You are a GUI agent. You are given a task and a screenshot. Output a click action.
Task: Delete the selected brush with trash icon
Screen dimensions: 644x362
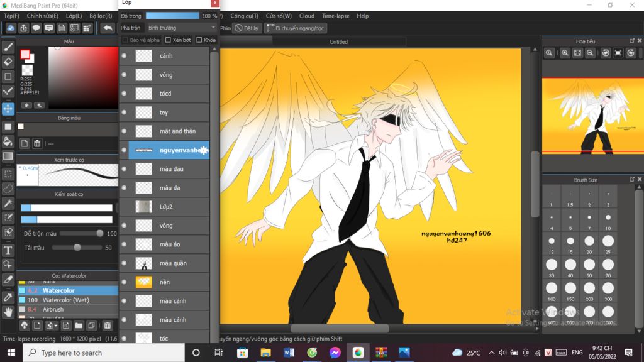pos(107,326)
